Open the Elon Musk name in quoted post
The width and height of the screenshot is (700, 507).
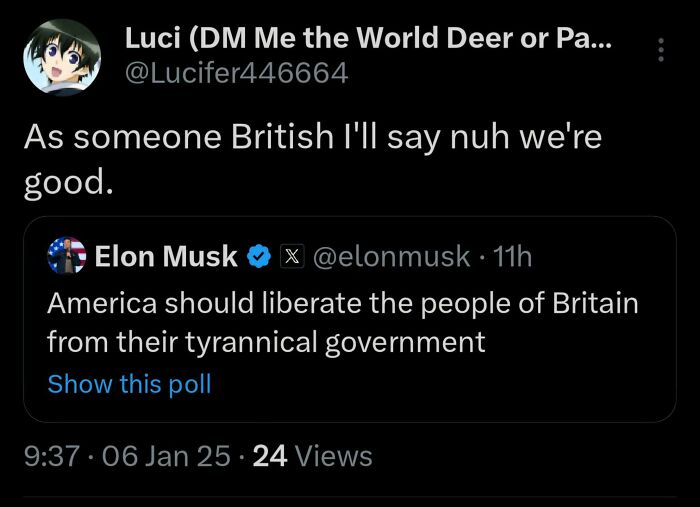click(x=166, y=257)
